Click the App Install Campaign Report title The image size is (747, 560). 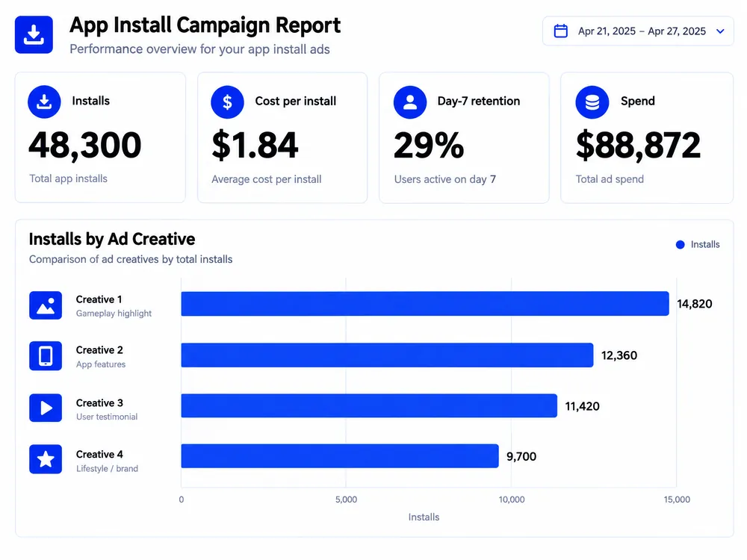(205, 25)
